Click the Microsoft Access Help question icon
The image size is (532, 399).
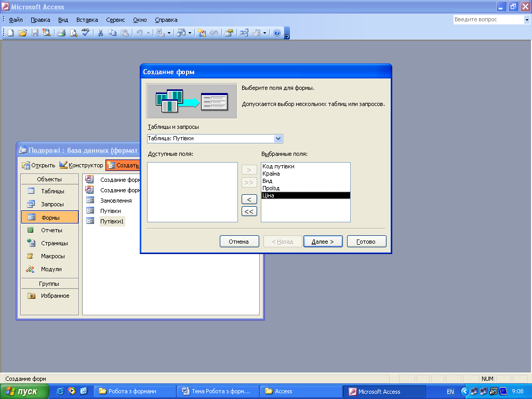click(x=277, y=33)
